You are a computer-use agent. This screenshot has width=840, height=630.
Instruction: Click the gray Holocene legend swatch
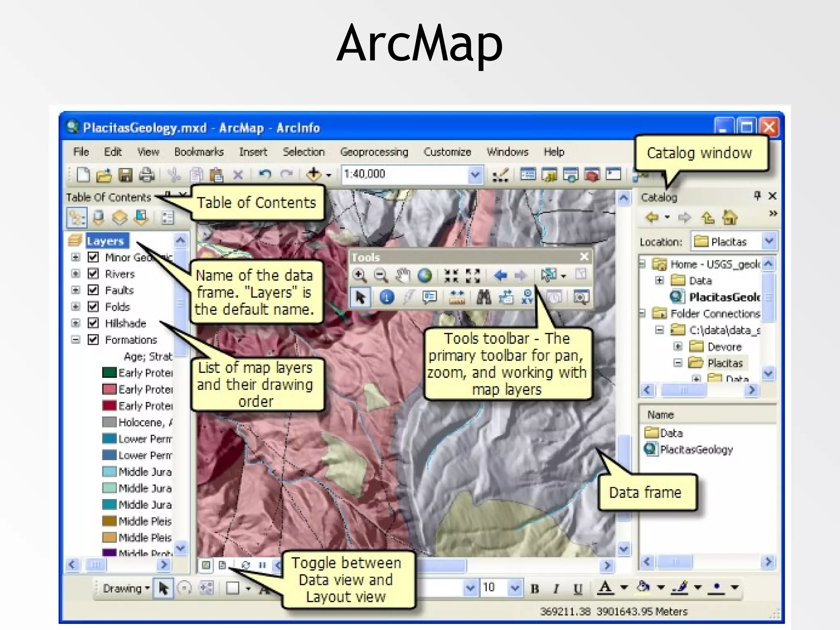(x=109, y=422)
